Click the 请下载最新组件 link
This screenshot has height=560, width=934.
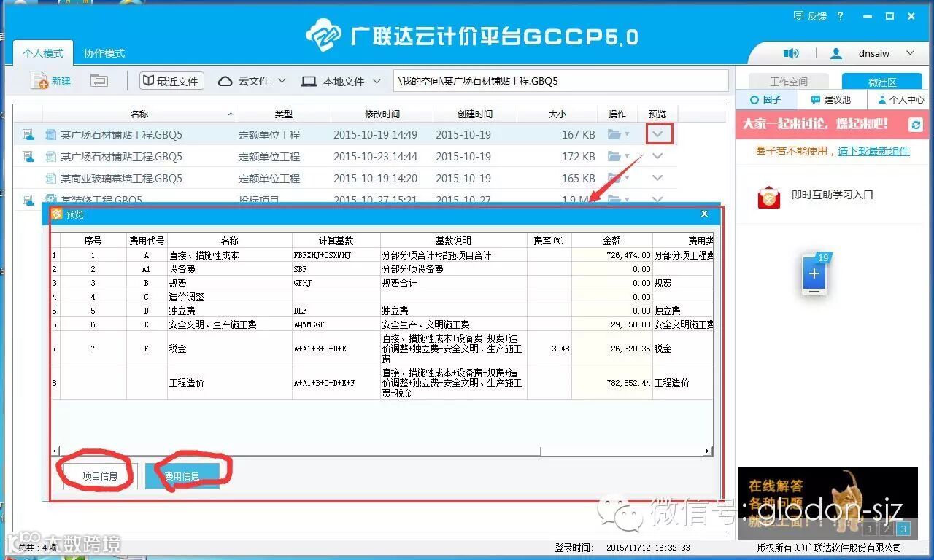click(873, 151)
